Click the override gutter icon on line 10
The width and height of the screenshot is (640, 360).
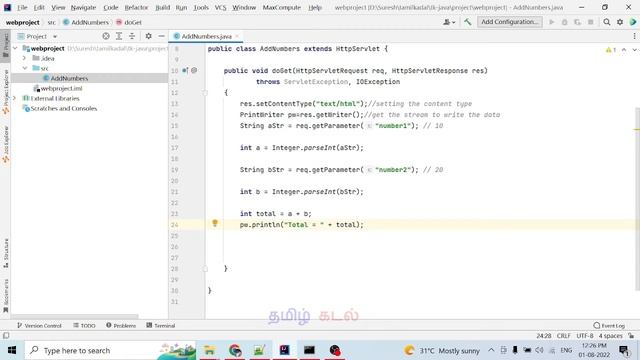pyautogui.click(x=185, y=71)
